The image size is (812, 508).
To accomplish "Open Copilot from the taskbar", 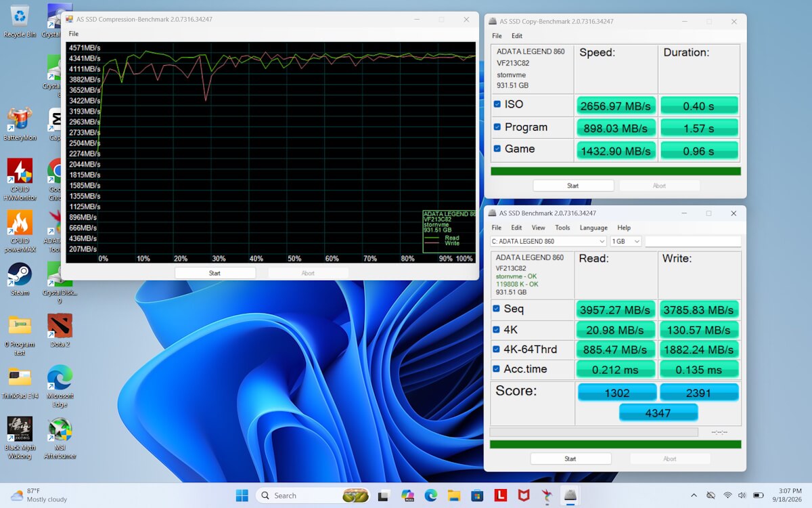I will point(407,495).
